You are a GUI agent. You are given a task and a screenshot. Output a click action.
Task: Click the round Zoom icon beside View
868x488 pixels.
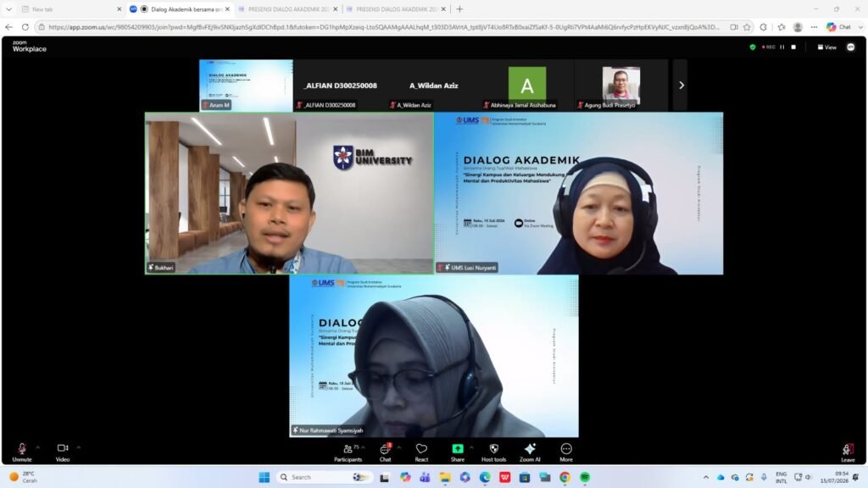point(851,47)
